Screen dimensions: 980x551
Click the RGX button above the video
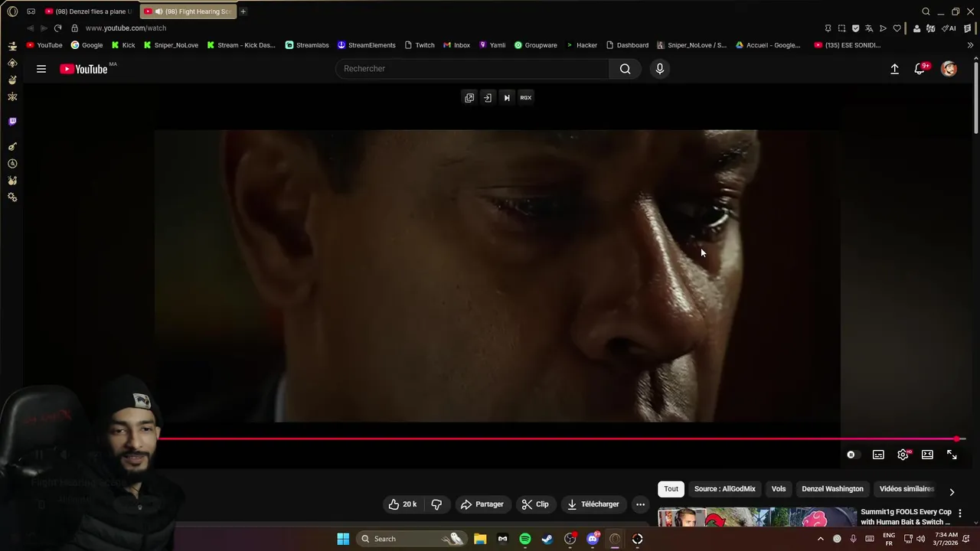(526, 97)
